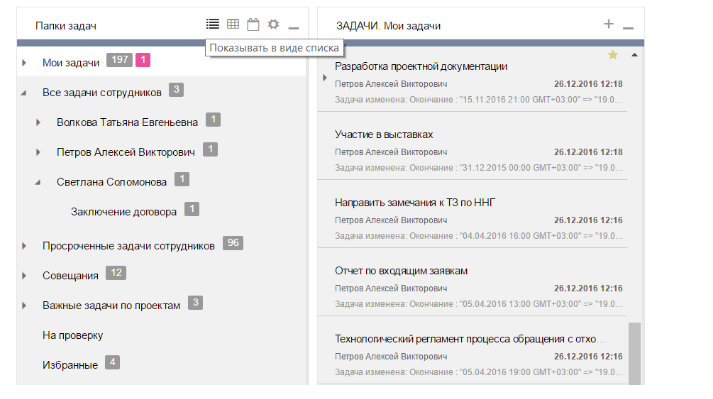713x399 pixels.
Task: Open task Разработка проектной документации
Action: (421, 66)
